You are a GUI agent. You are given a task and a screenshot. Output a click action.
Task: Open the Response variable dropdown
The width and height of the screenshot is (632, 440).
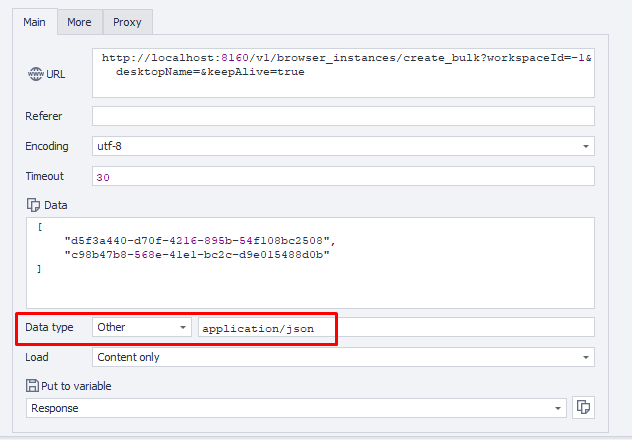[x=558, y=408]
